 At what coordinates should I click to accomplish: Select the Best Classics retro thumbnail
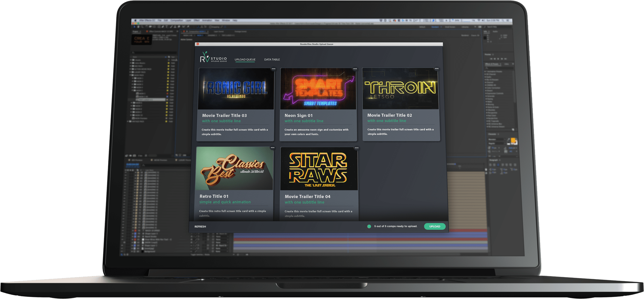click(234, 169)
